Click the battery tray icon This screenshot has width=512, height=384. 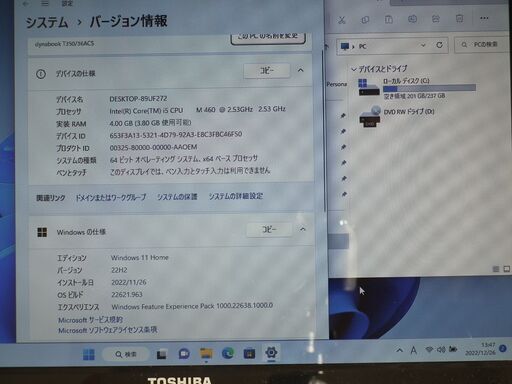click(x=453, y=349)
